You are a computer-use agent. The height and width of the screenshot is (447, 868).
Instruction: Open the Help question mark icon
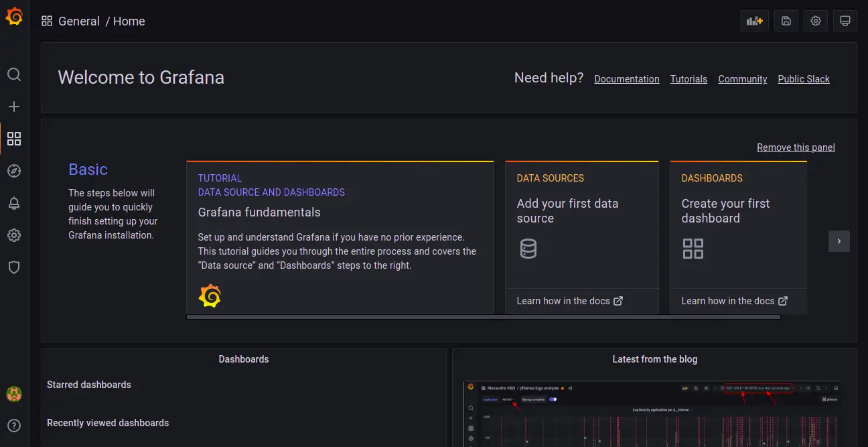pyautogui.click(x=14, y=426)
